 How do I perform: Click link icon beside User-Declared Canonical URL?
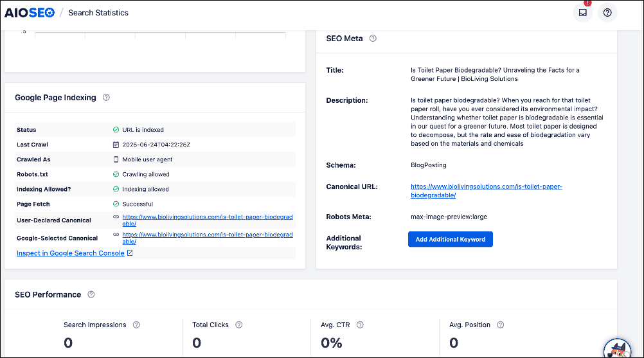116,217
